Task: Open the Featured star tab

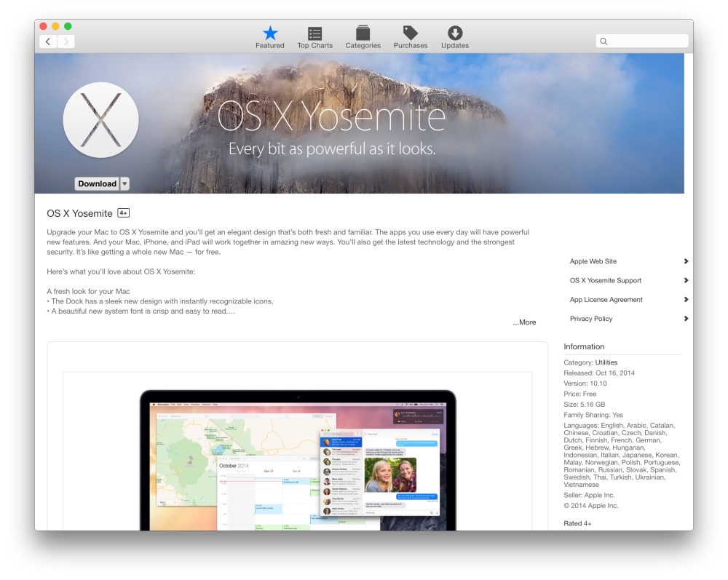Action: pos(270,37)
